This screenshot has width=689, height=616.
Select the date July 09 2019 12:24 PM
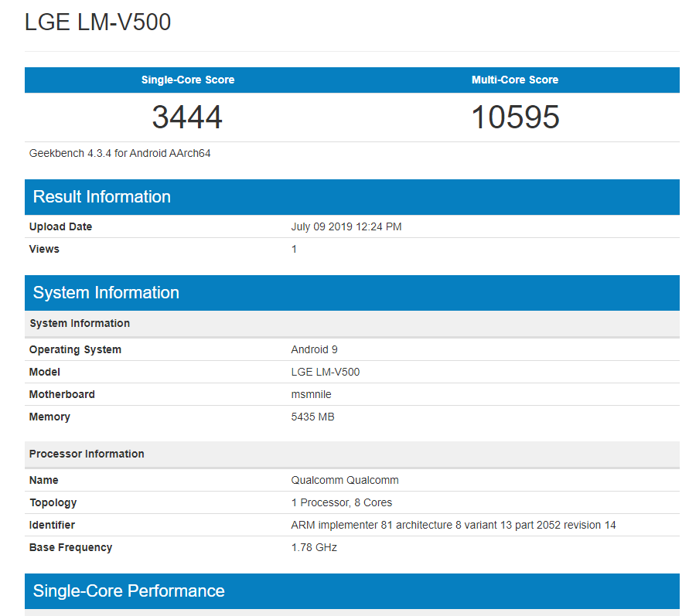click(x=346, y=226)
